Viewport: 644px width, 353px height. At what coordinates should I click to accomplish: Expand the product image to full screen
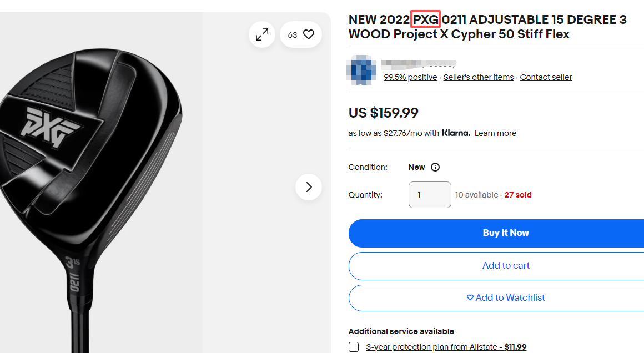point(262,34)
